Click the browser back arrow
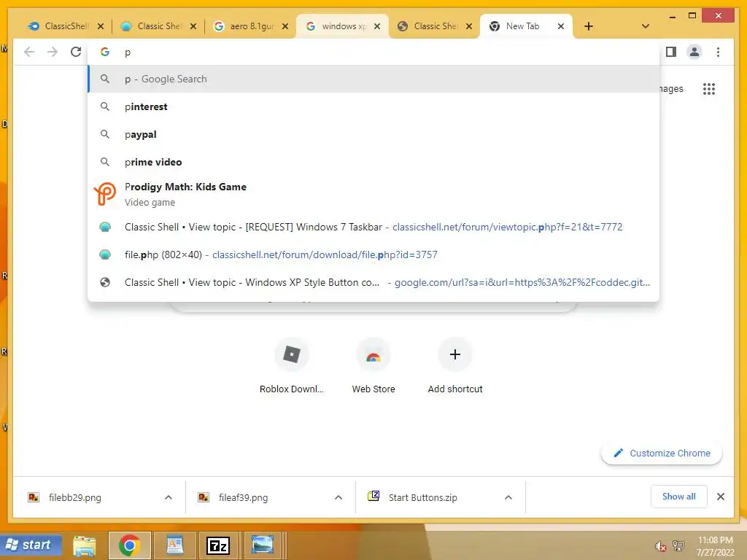This screenshot has width=747, height=560. pyautogui.click(x=29, y=52)
